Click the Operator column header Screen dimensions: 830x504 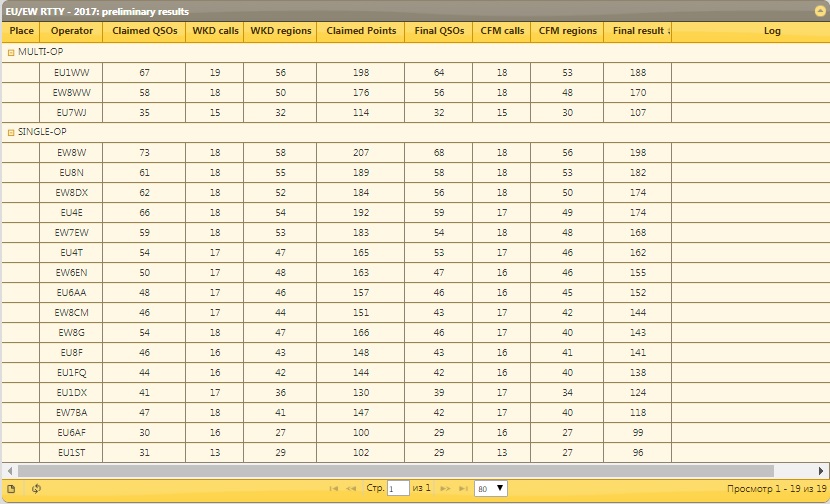coord(71,31)
